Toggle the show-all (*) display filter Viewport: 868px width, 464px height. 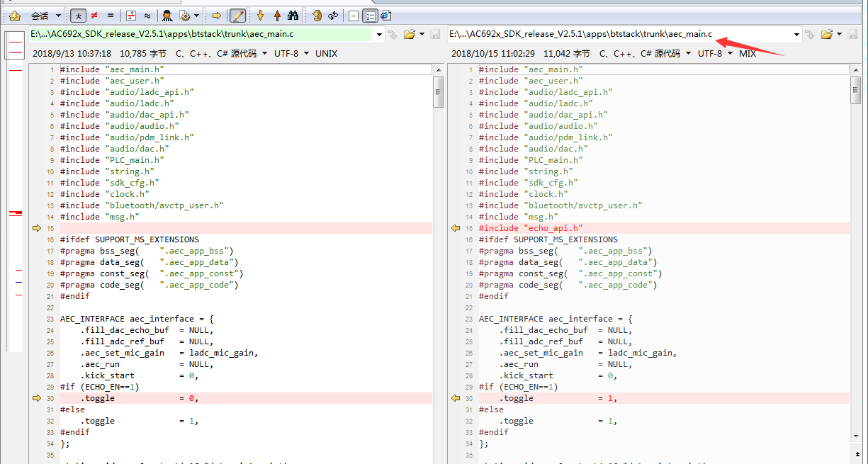(x=79, y=15)
